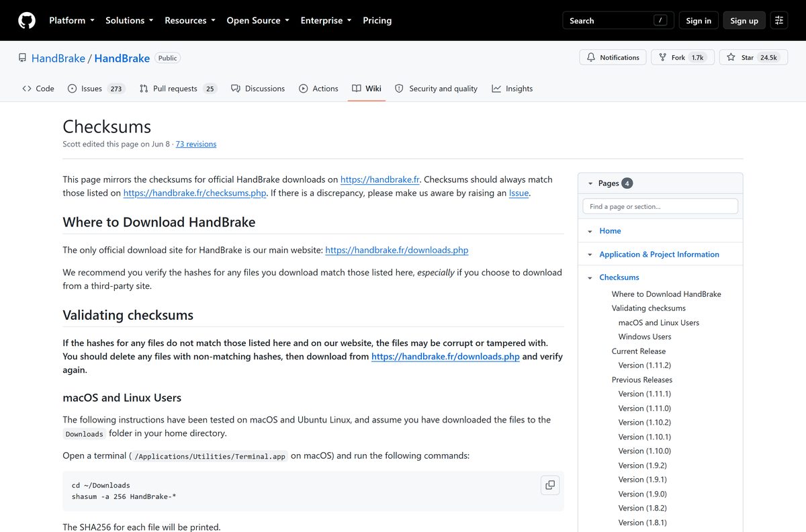The width and height of the screenshot is (806, 532).
Task: Expand the Open Source menu
Action: [x=258, y=21]
